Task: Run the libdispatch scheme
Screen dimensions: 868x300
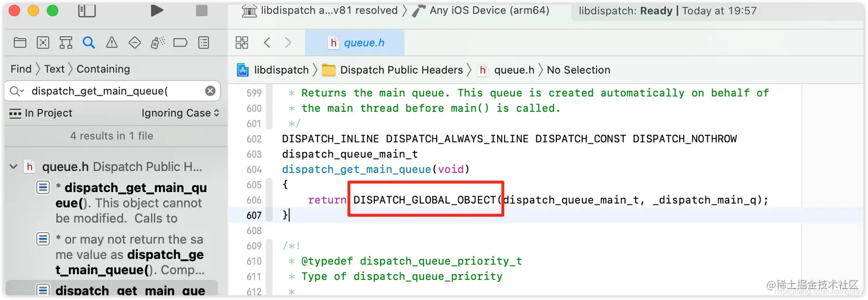Action: pos(156,10)
